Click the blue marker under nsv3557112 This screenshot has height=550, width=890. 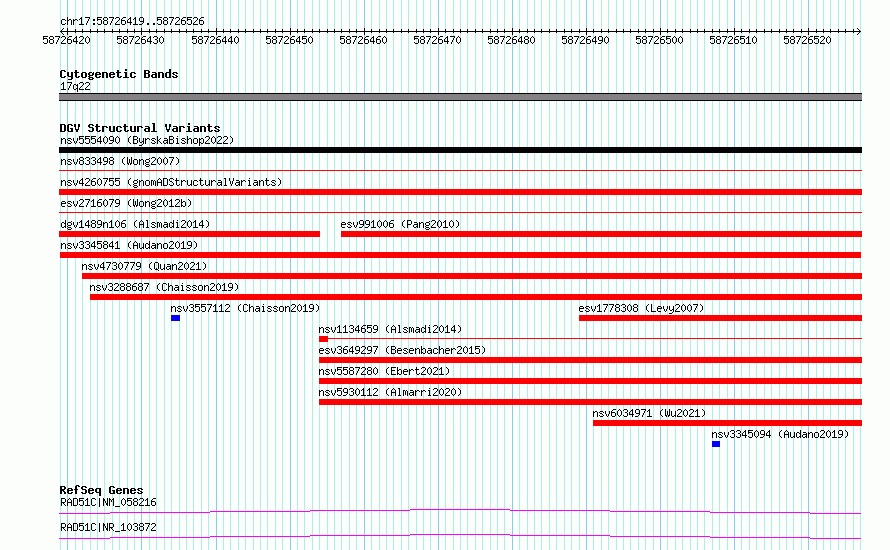point(175,318)
